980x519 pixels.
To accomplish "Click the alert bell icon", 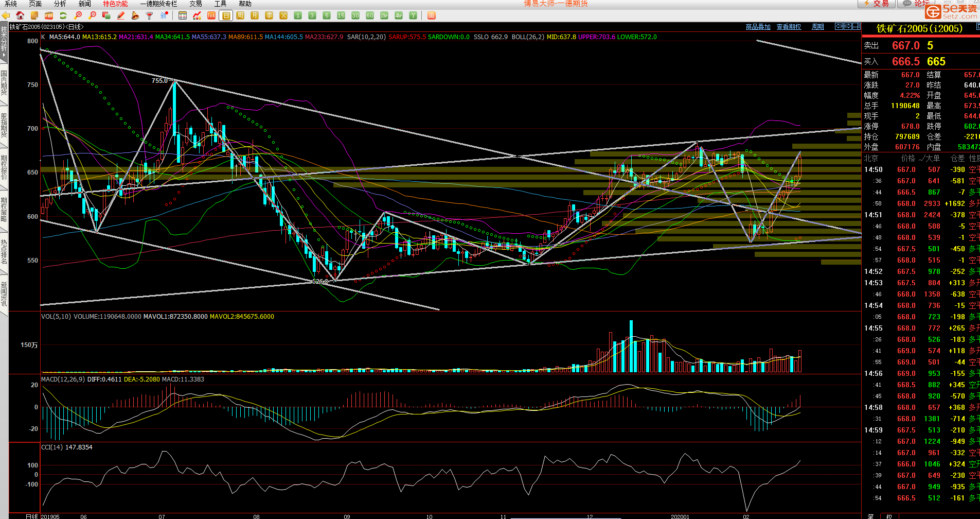I will [x=135, y=15].
